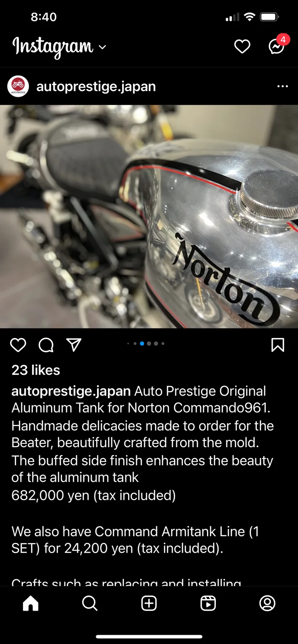The image size is (298, 644).
Task: Open autoprestige.japan profile picture
Action: pos(18,86)
